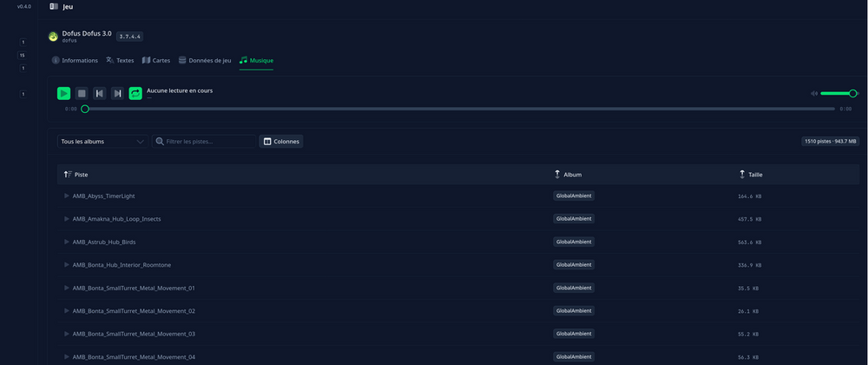Open the Cartes tab

click(x=156, y=60)
